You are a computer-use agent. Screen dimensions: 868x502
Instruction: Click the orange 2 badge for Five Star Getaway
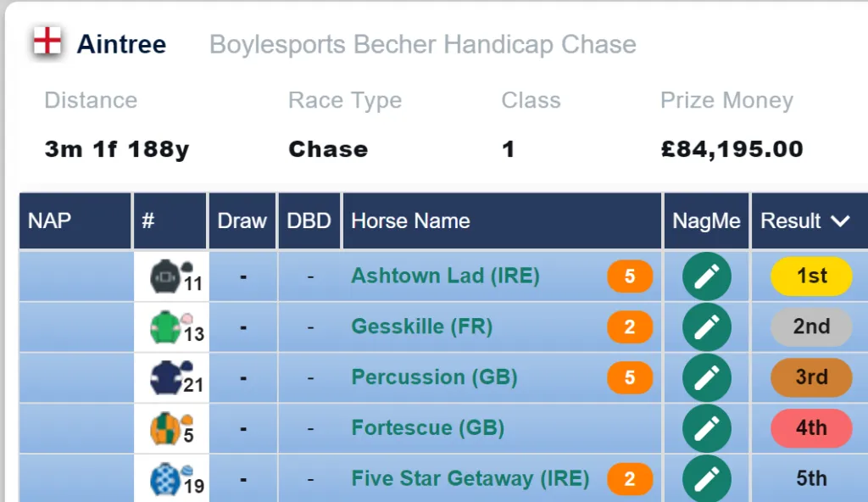pos(630,479)
